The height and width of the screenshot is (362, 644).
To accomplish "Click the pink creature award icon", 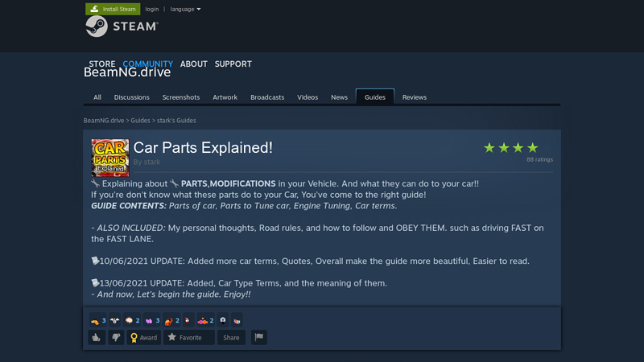I will click(x=237, y=320).
